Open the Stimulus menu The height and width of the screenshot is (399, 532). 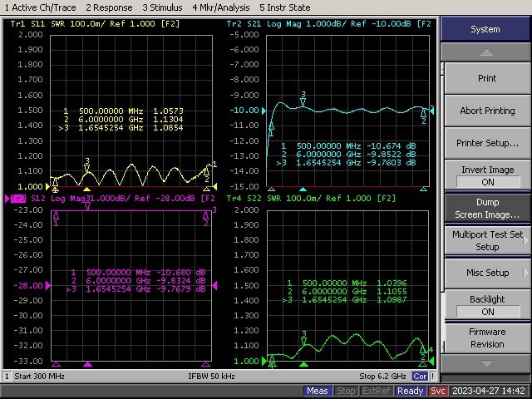pos(162,7)
